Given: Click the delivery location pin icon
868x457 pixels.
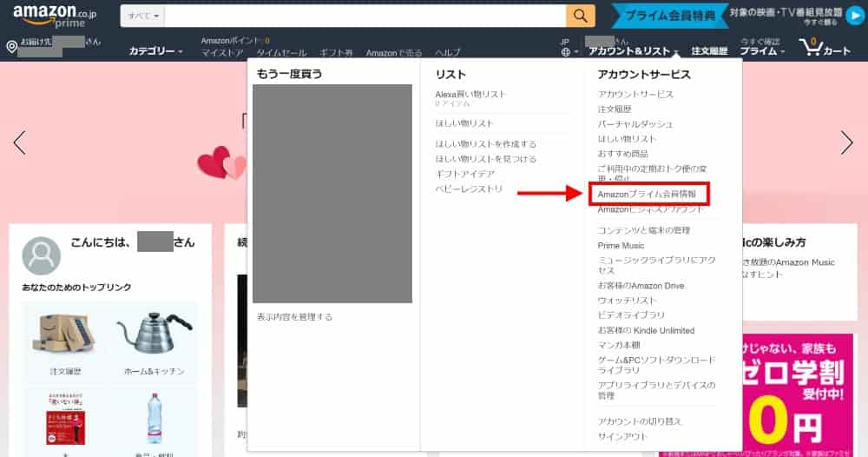Looking at the screenshot, I should click(x=11, y=47).
